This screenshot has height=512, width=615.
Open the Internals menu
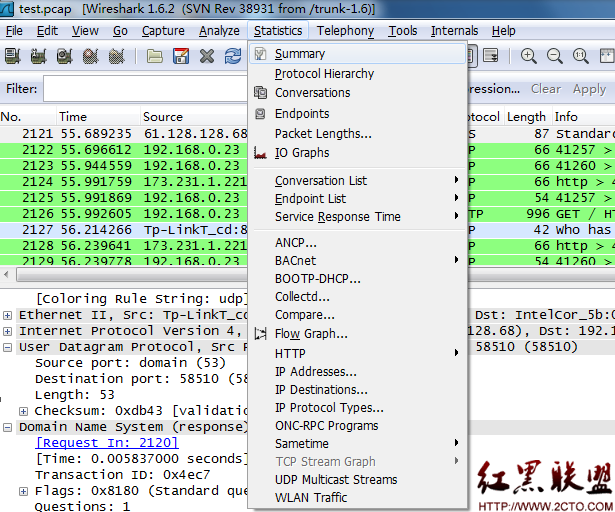point(454,31)
